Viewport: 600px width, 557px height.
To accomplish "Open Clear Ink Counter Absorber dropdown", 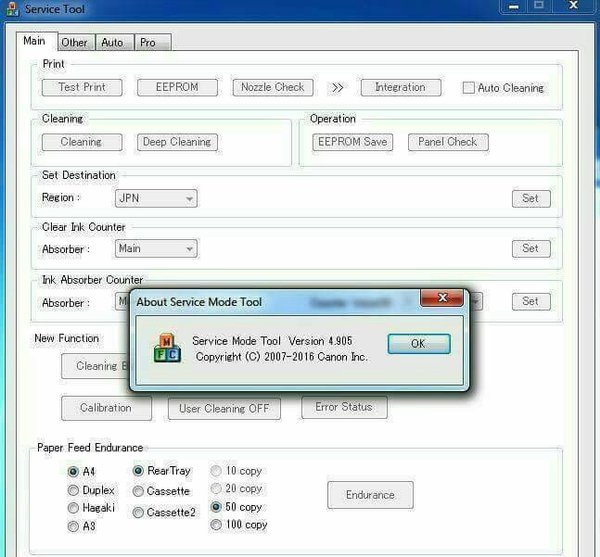I will 156,249.
